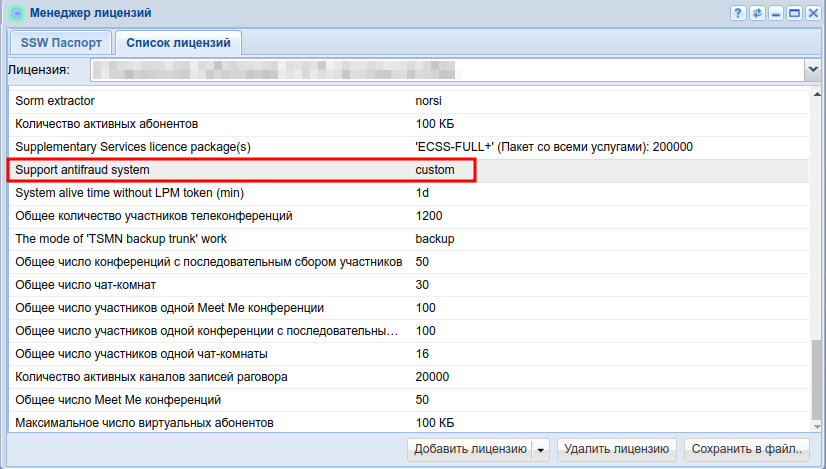Click the Количество активных абонентов row

pyautogui.click(x=240, y=124)
